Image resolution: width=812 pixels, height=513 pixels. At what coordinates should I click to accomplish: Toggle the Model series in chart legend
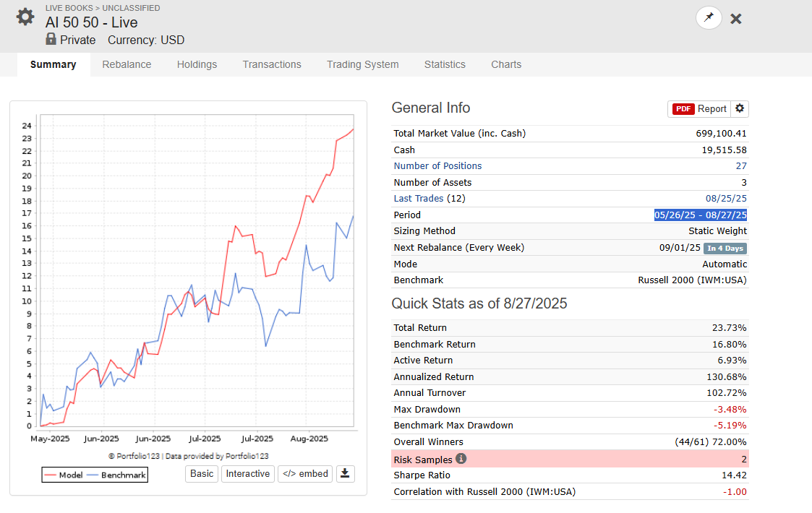(x=64, y=475)
